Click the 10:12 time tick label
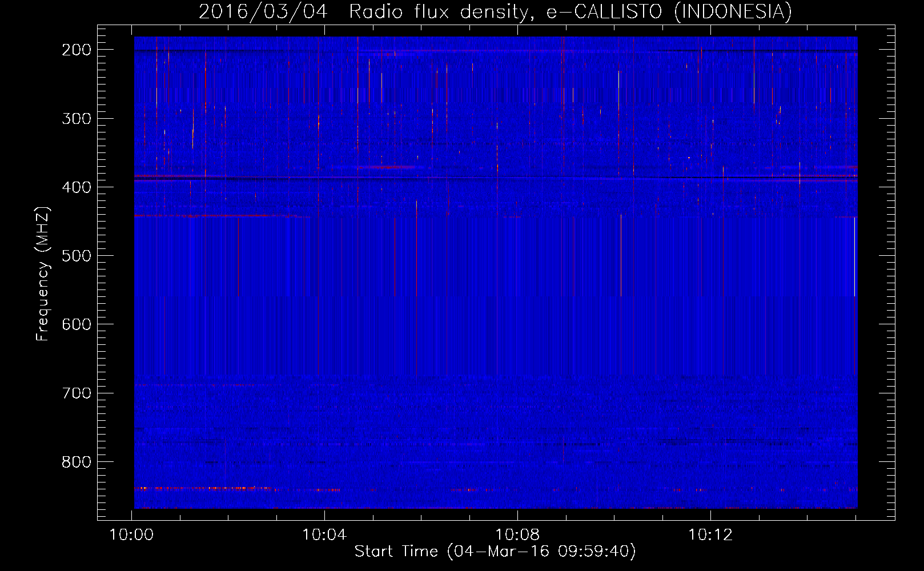The height and width of the screenshot is (571, 924). pyautogui.click(x=710, y=534)
